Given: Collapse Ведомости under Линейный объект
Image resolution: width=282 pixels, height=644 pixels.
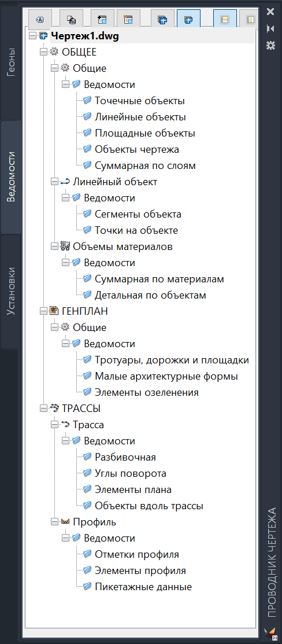Looking at the screenshot, I should pyautogui.click(x=65, y=198).
